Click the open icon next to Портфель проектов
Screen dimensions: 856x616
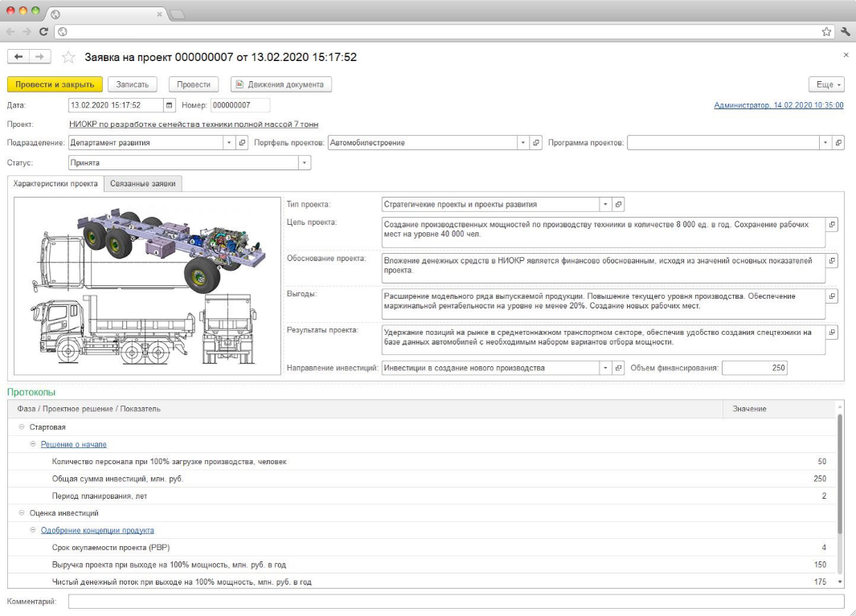pyautogui.click(x=537, y=143)
